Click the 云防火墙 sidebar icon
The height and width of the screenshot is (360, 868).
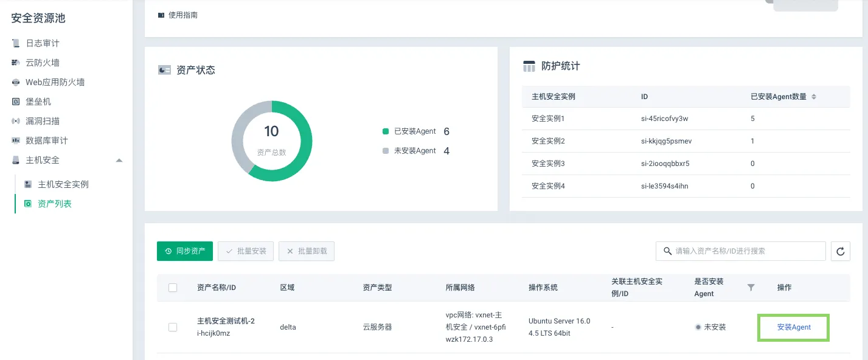click(x=16, y=63)
